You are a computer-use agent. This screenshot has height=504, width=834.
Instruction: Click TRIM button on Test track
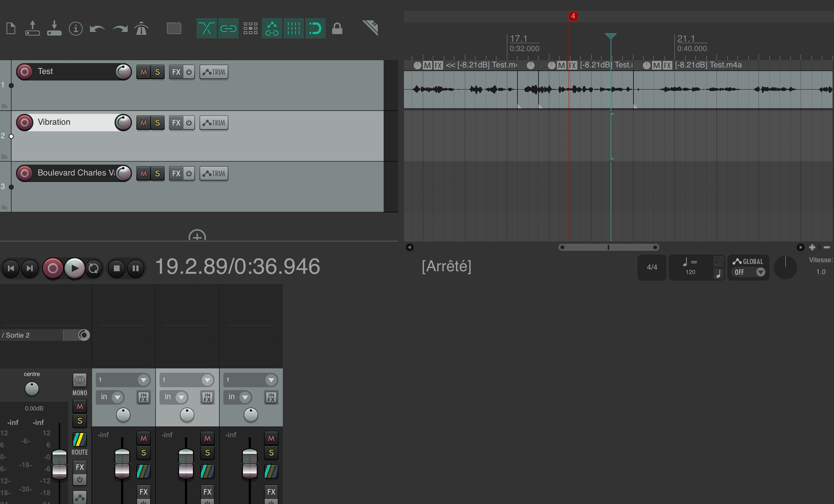pos(214,72)
